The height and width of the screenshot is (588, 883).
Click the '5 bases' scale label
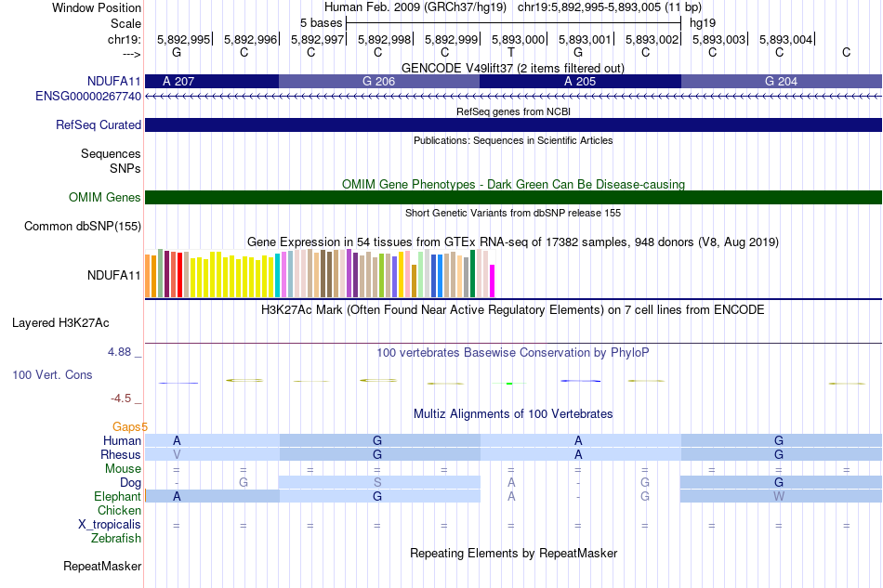[x=321, y=23]
